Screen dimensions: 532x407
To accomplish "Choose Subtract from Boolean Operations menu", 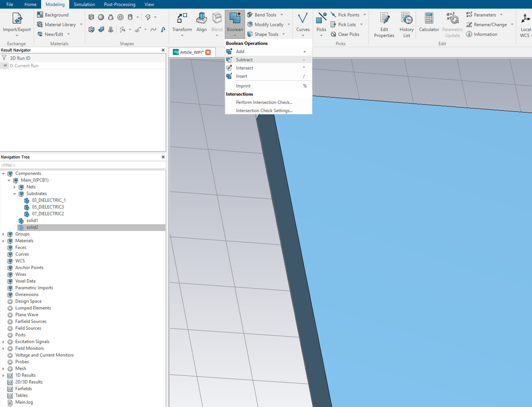I will pos(269,60).
